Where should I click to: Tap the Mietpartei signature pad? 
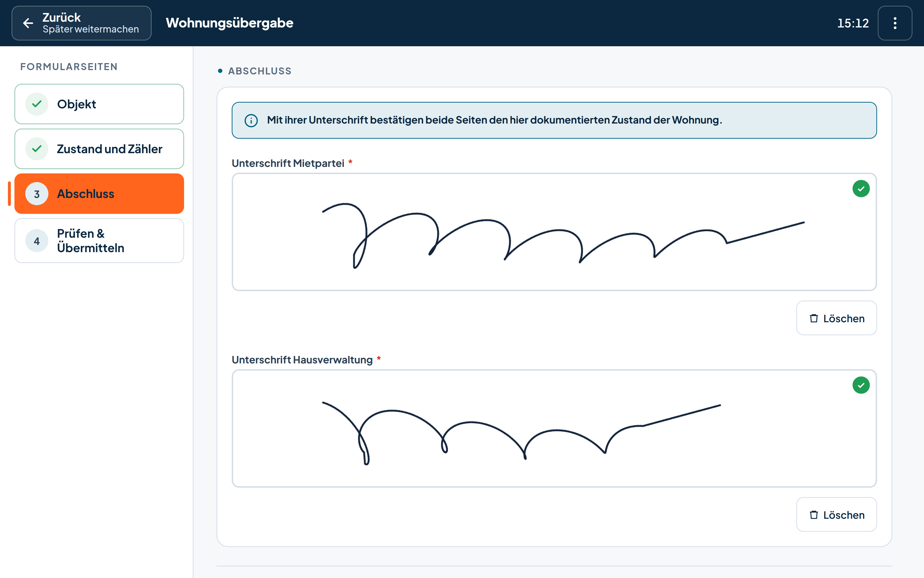pyautogui.click(x=554, y=232)
